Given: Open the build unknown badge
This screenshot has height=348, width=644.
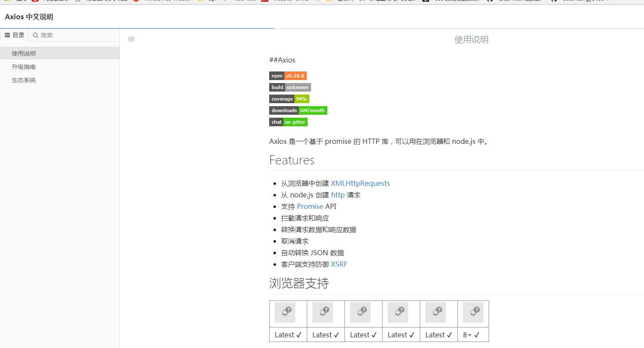Looking at the screenshot, I should pos(290,87).
